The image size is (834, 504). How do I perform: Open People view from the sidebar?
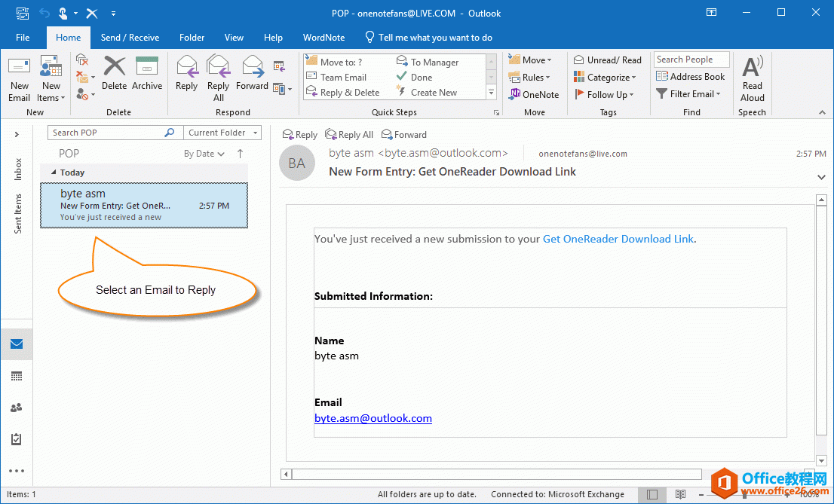coord(17,408)
